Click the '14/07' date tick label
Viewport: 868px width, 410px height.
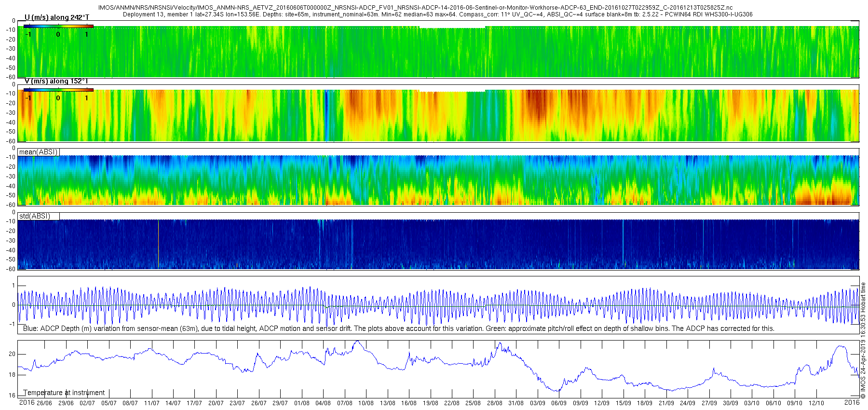(x=173, y=403)
